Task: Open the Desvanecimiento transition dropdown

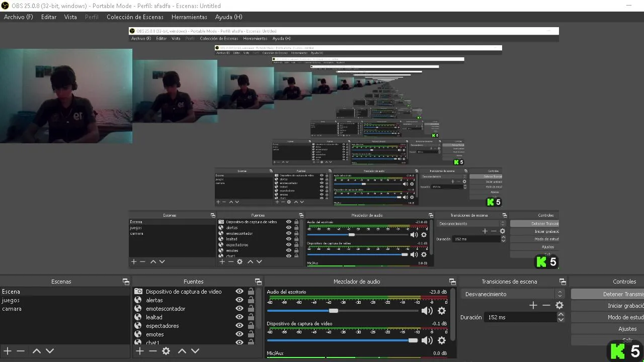Action: pos(512,294)
